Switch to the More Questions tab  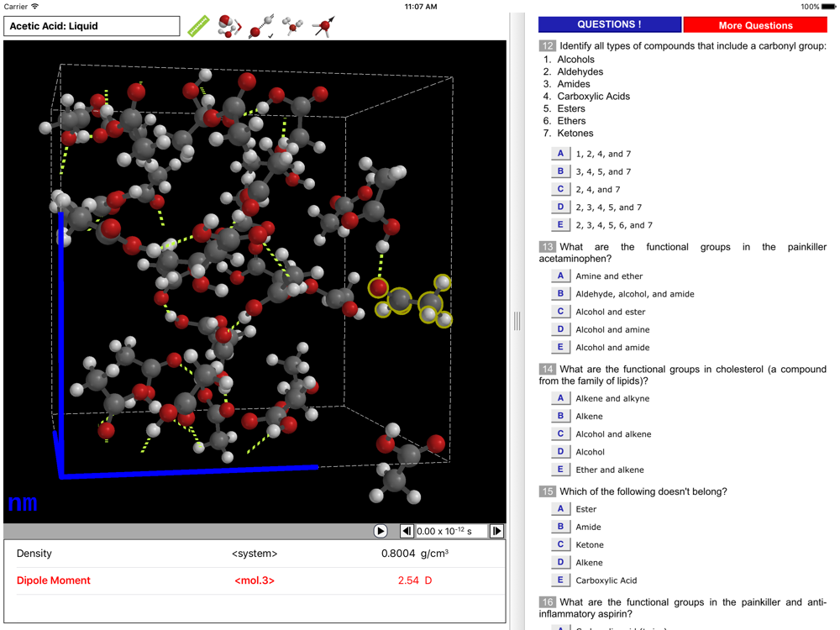[755, 25]
